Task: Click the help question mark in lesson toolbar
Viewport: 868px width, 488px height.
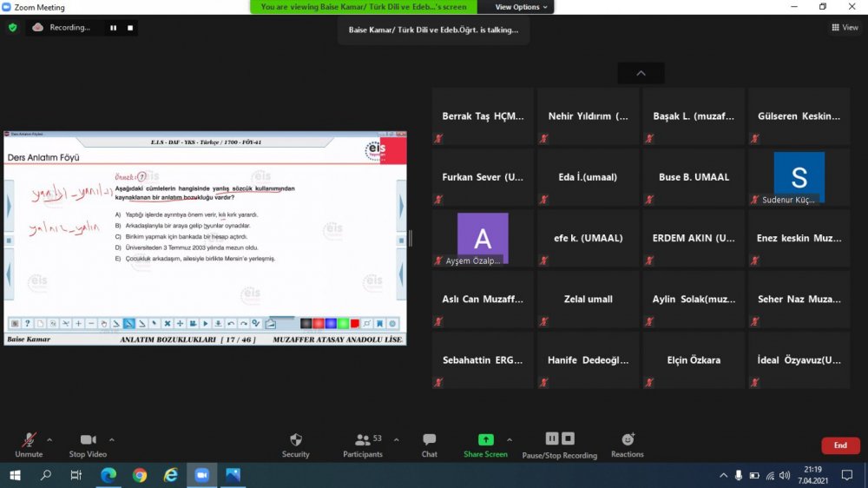Action: [x=27, y=324]
